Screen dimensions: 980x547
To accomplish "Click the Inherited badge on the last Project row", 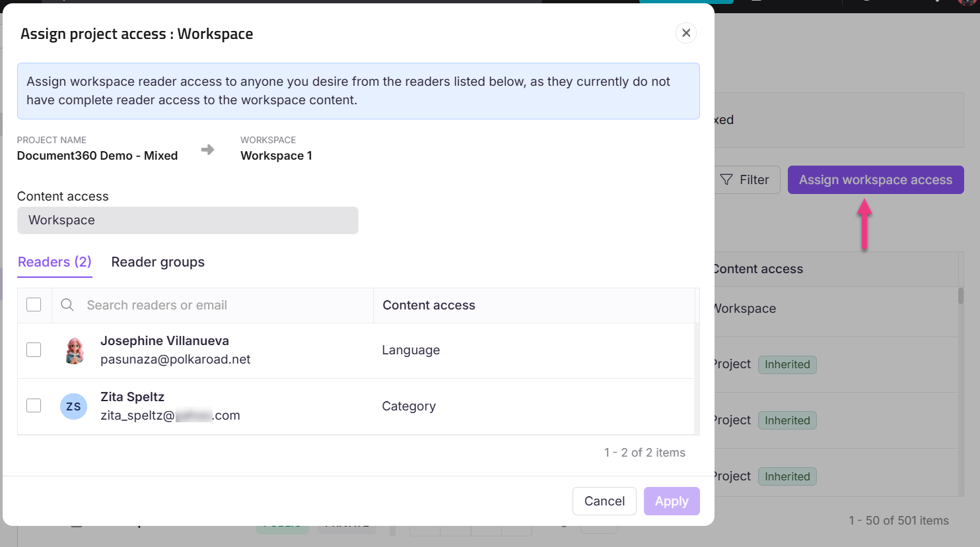I will coord(787,476).
